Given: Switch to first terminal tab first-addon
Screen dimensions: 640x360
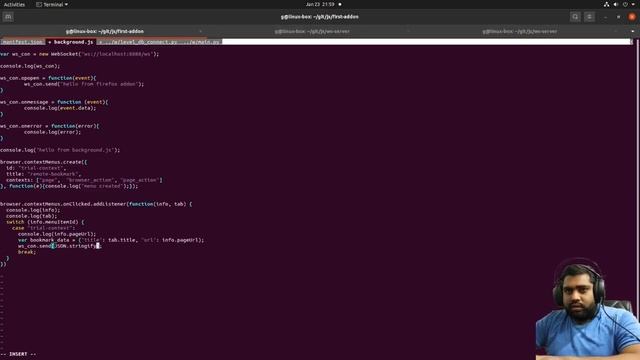Looking at the screenshot, I should coord(104,31).
